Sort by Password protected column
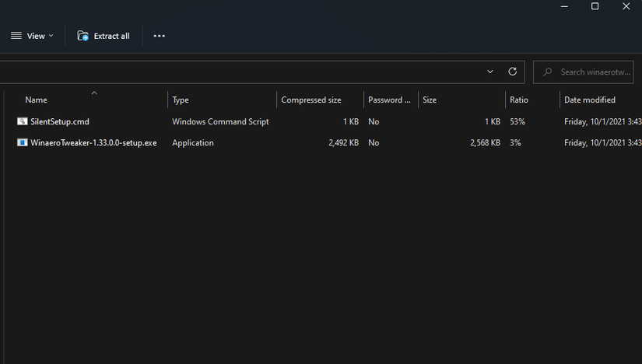 [389, 100]
